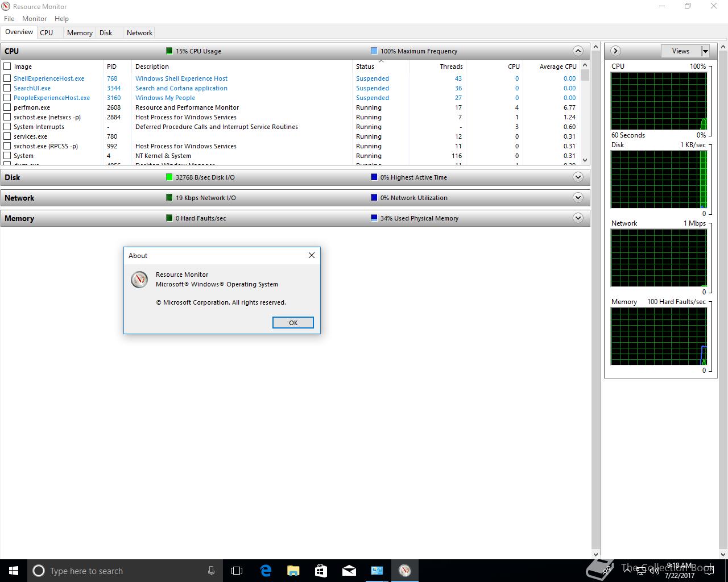728x582 pixels.
Task: Select the Windows My People description
Action: [x=165, y=98]
